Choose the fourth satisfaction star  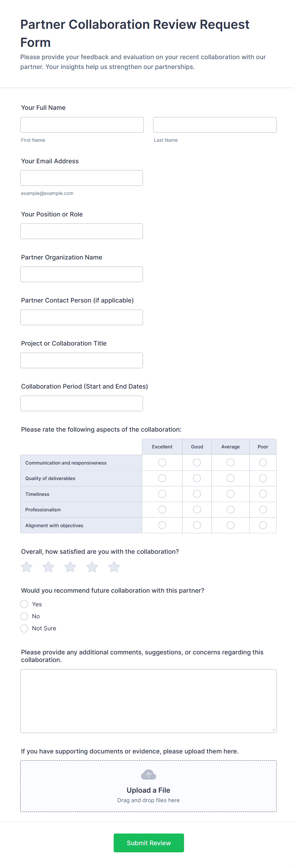92,567
